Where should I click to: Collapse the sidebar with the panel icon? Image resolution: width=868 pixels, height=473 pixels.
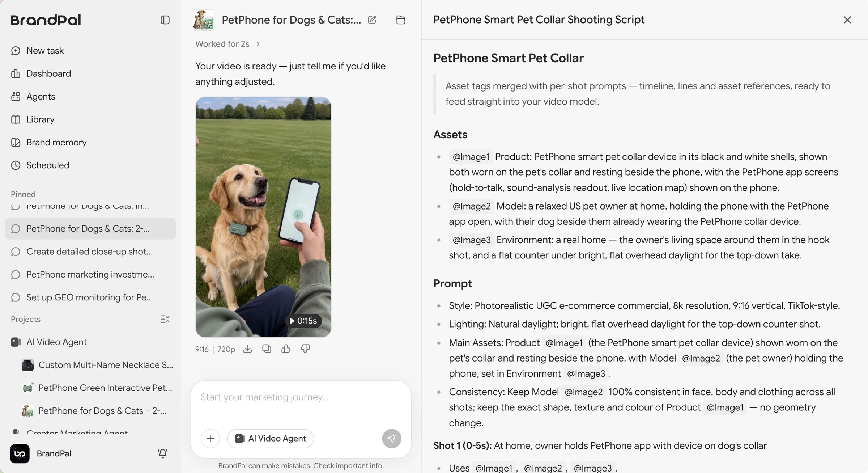click(x=165, y=20)
